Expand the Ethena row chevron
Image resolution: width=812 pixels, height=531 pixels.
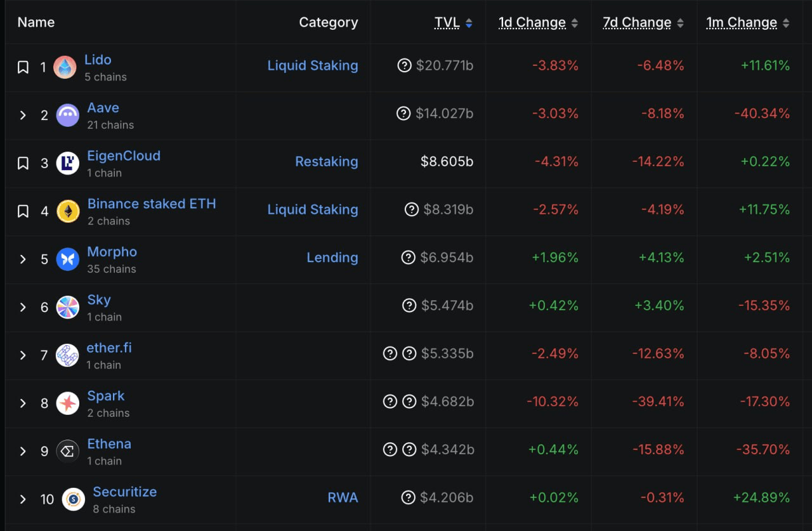(x=23, y=451)
